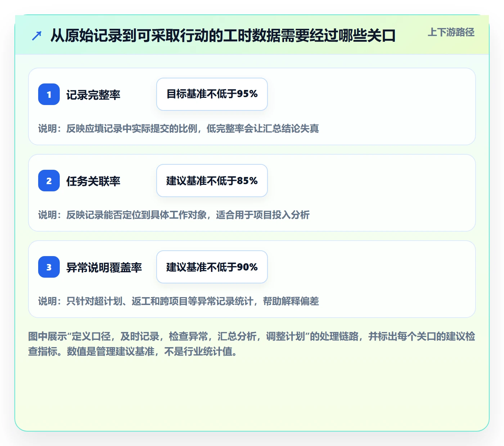
Task: Click the 异常说明覆盖率 item title
Action: click(104, 268)
